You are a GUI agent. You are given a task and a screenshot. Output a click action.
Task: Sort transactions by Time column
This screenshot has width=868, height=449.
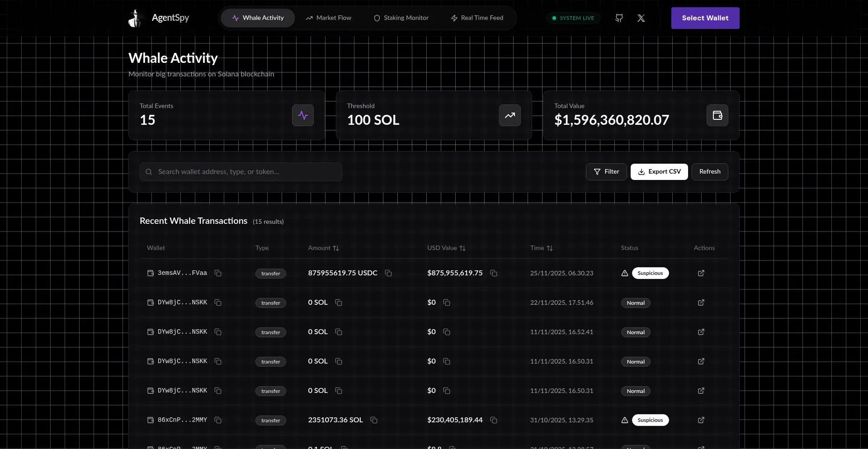[541, 248]
